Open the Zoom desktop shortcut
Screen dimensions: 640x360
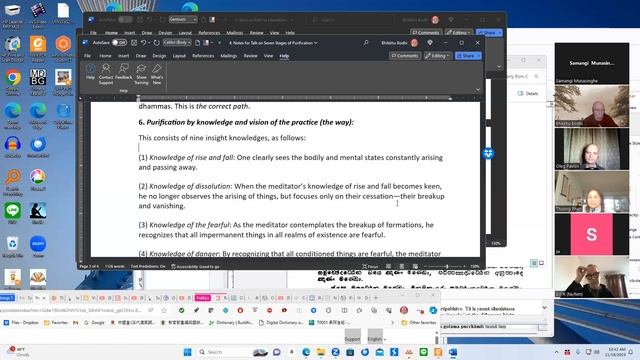[x=38, y=247]
